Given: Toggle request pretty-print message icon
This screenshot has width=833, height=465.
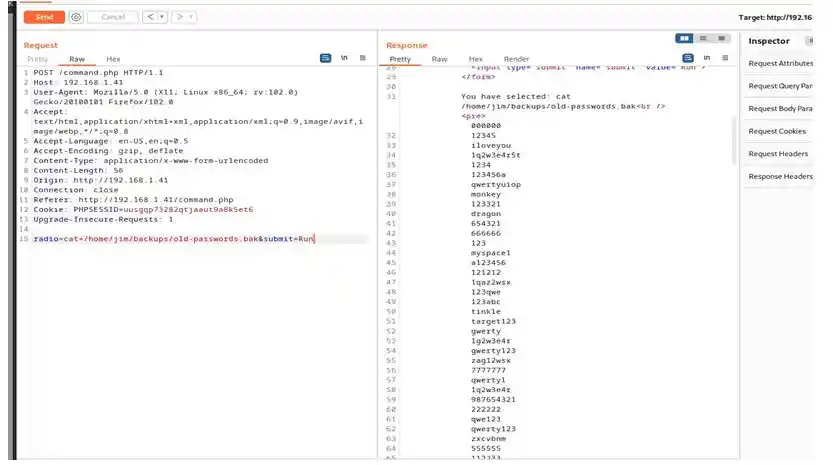Looking at the screenshot, I should 325,59.
